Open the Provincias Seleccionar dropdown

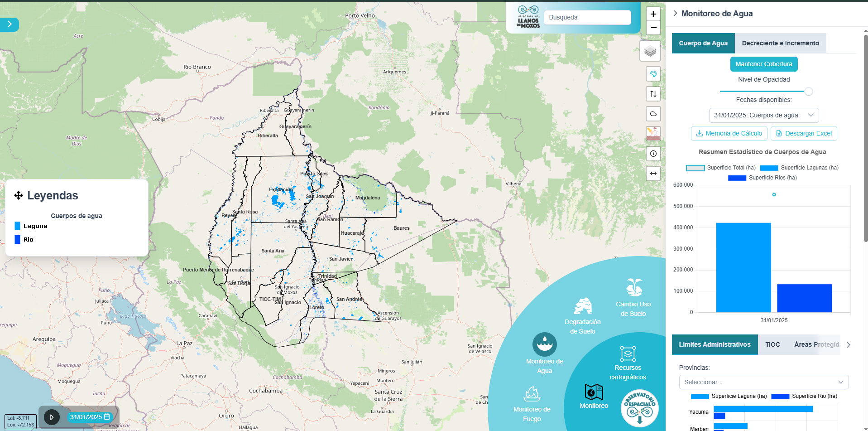pyautogui.click(x=763, y=382)
